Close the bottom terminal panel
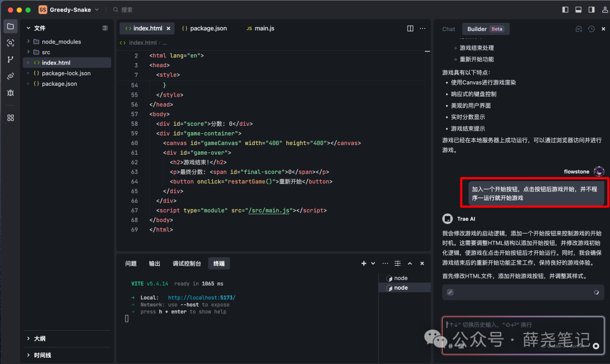The height and width of the screenshot is (364, 610). coord(422,264)
